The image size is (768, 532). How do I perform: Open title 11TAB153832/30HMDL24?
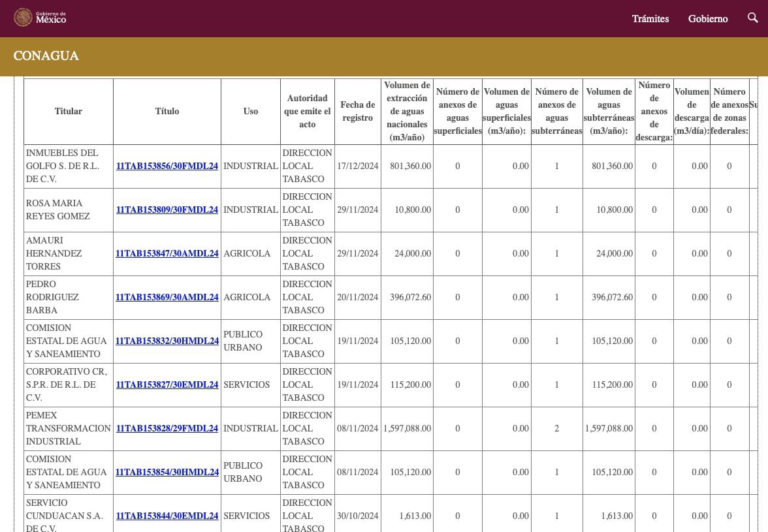coord(167,341)
